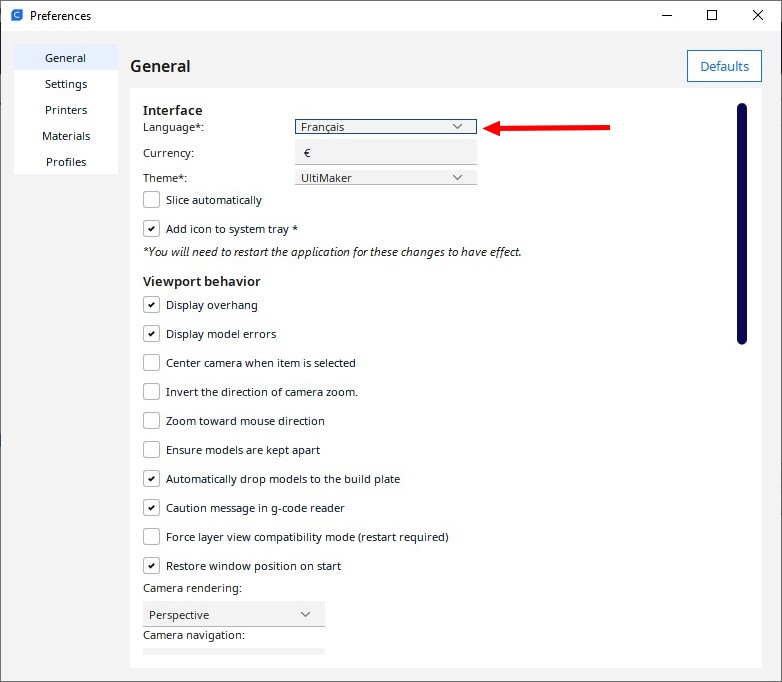
Task: Expand the Theme dropdown set to UltiMaker
Action: [386, 178]
